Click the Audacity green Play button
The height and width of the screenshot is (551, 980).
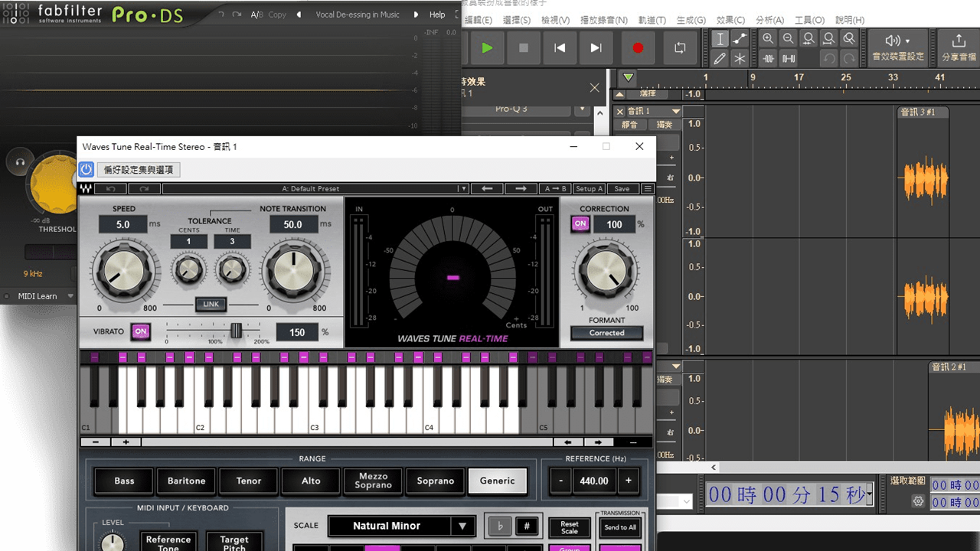487,47
